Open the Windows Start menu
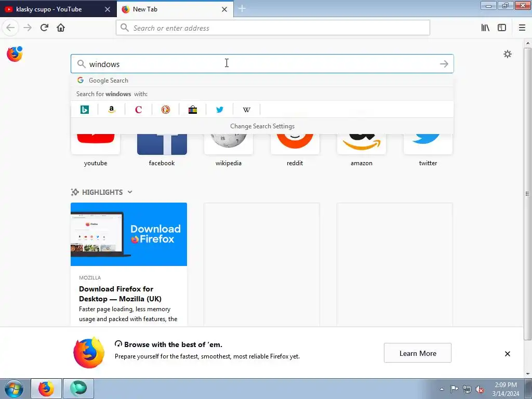 14,389
